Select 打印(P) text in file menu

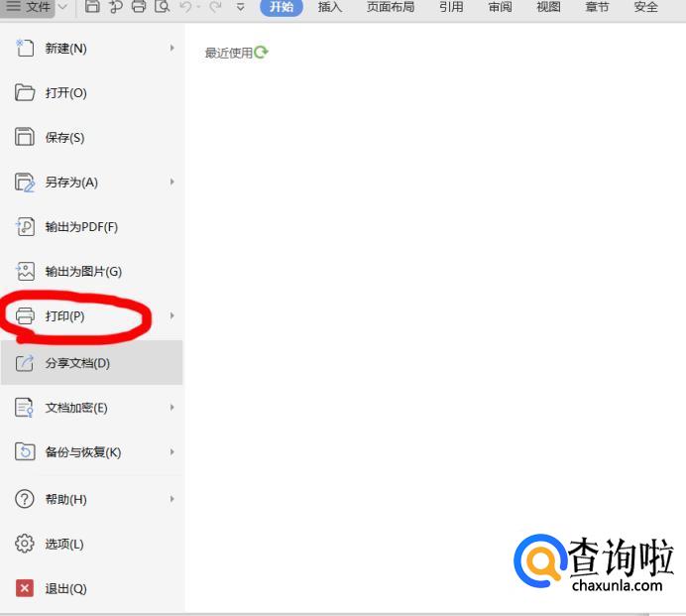pyautogui.click(x=64, y=316)
